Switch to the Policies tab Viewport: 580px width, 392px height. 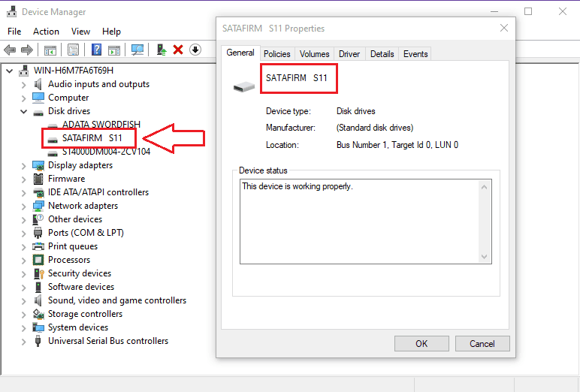coord(276,54)
